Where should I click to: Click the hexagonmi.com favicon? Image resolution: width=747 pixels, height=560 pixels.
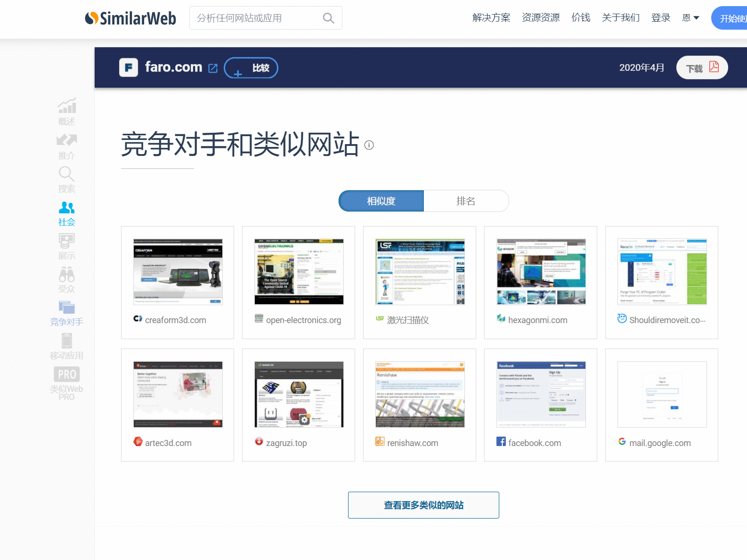click(501, 318)
